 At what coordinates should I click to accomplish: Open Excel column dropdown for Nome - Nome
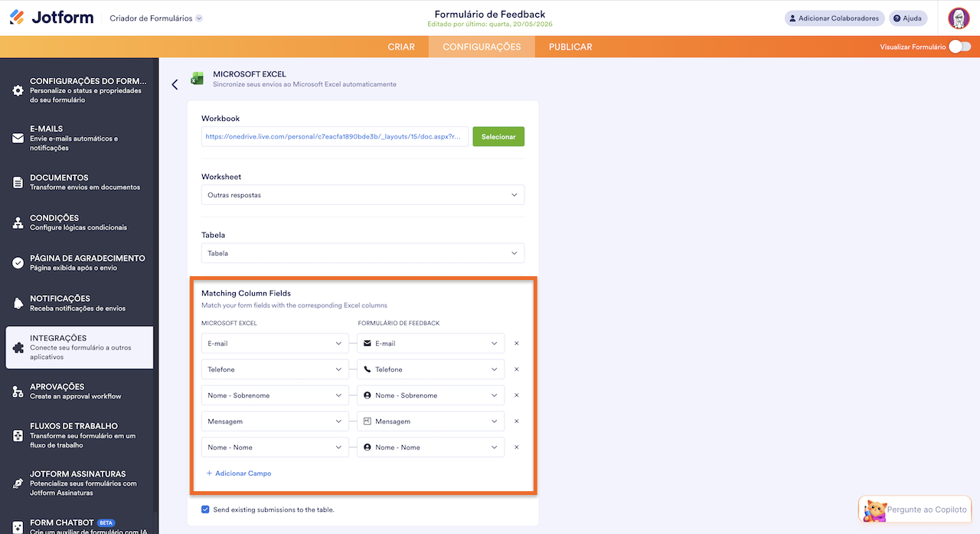(275, 448)
